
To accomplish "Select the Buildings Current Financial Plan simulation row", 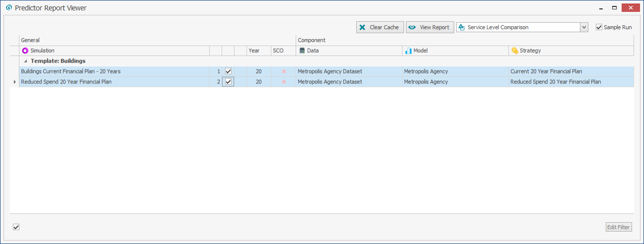I will pos(71,71).
